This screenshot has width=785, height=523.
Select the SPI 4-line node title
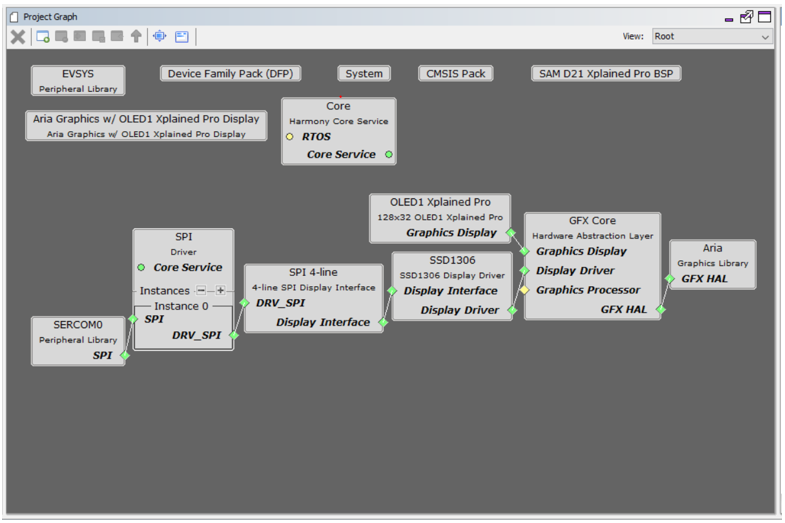click(x=313, y=272)
